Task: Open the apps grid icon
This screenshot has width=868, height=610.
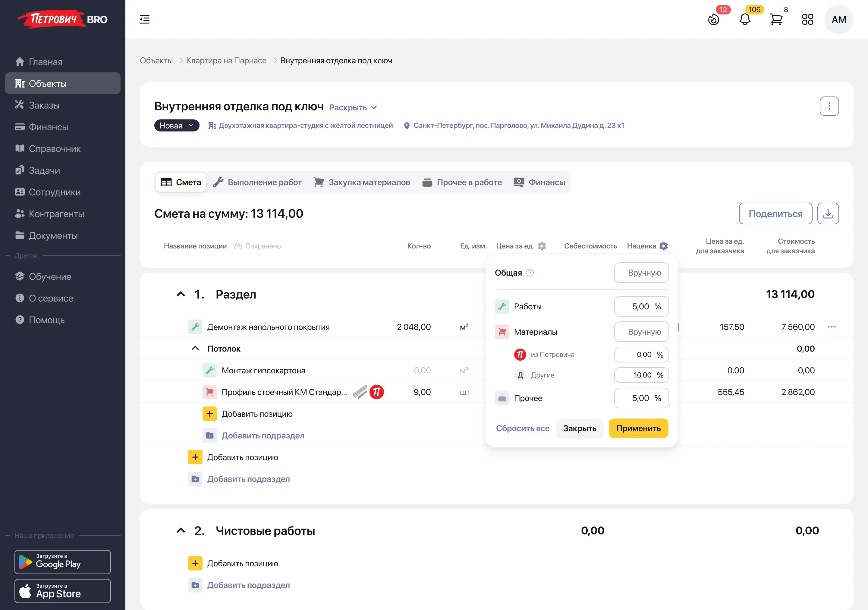Action: (807, 19)
